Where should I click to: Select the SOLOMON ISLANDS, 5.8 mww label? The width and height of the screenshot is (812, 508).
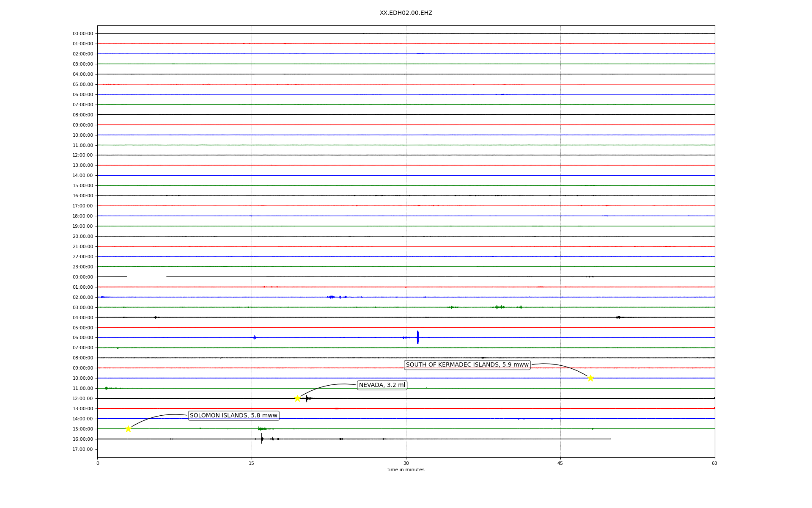tap(233, 416)
